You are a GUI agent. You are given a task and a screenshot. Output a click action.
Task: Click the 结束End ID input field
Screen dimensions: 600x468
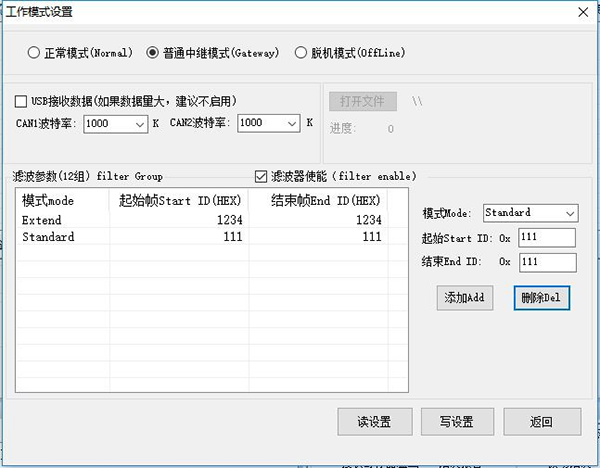pos(547,261)
